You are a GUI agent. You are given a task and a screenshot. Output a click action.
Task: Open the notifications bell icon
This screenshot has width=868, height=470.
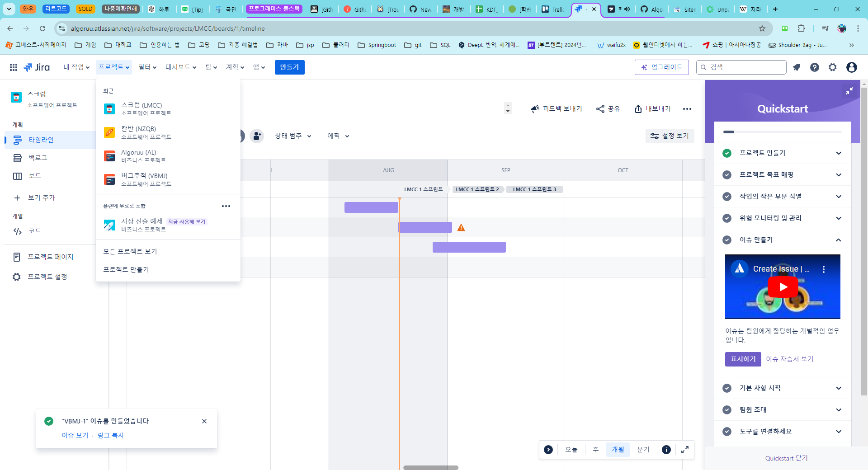click(797, 67)
